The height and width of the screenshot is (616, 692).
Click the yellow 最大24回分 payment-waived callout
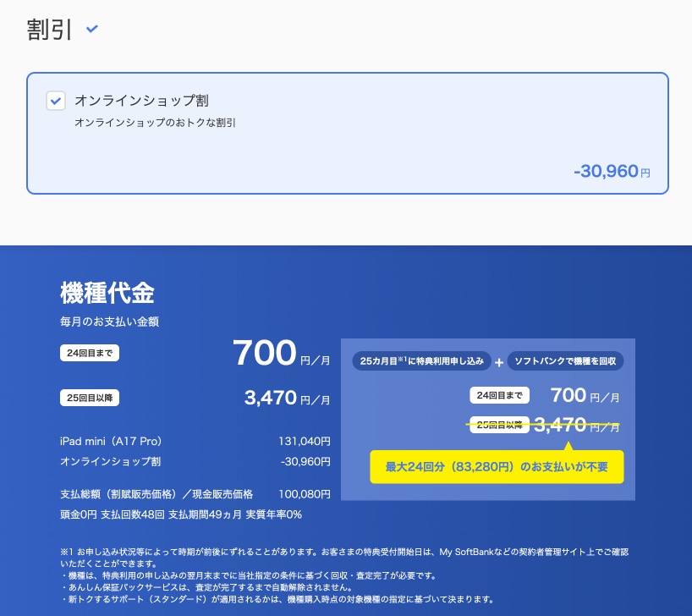tap(497, 466)
